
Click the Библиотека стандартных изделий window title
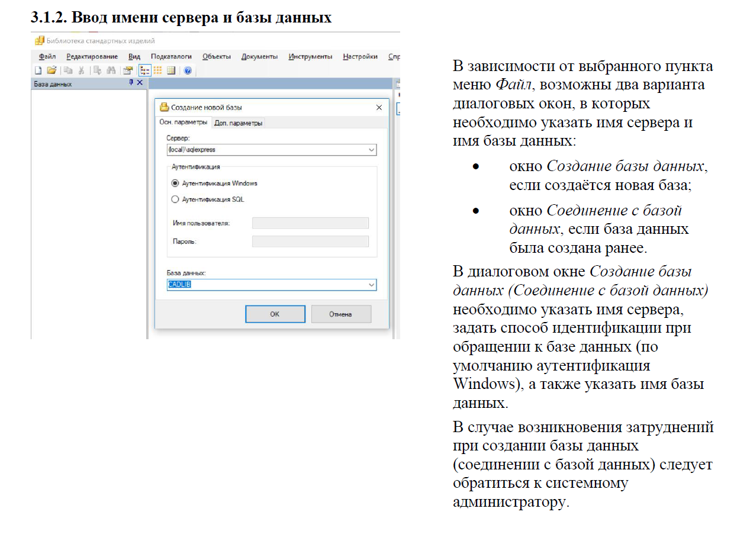101,41
